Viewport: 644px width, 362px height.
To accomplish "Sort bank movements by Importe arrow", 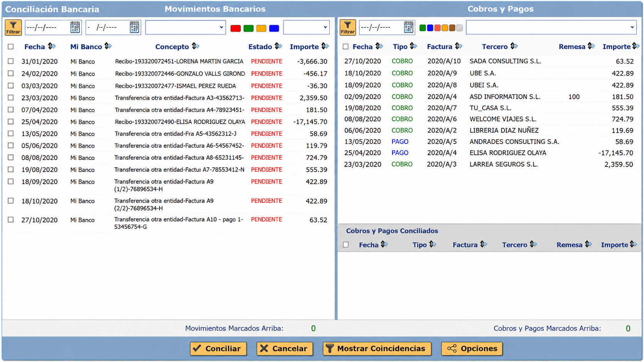I will (325, 47).
